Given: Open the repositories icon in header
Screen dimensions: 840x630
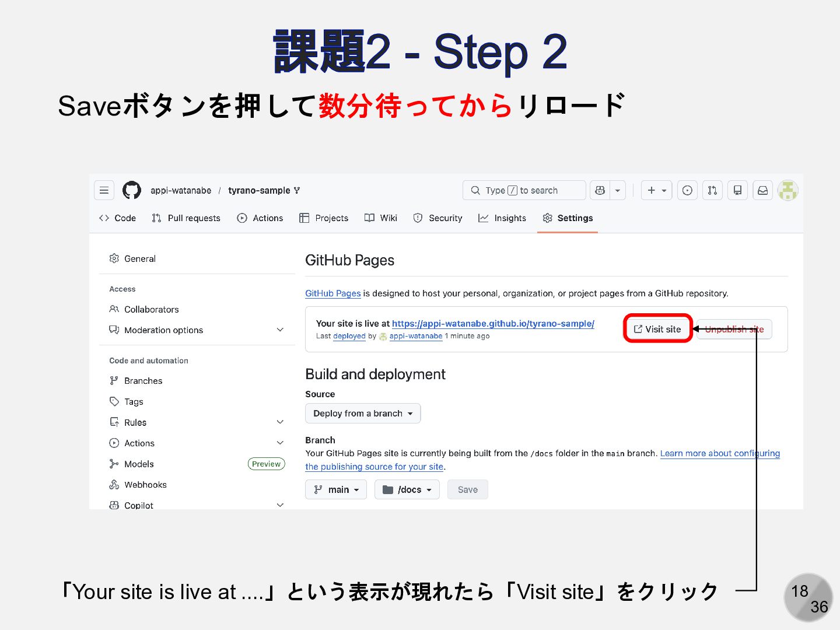Looking at the screenshot, I should (737, 190).
